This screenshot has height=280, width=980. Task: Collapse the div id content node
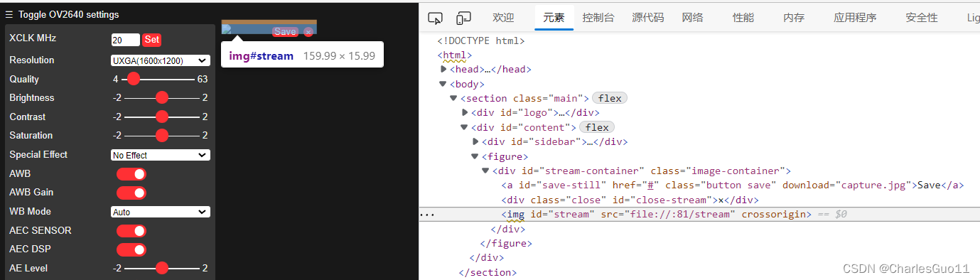pos(465,127)
